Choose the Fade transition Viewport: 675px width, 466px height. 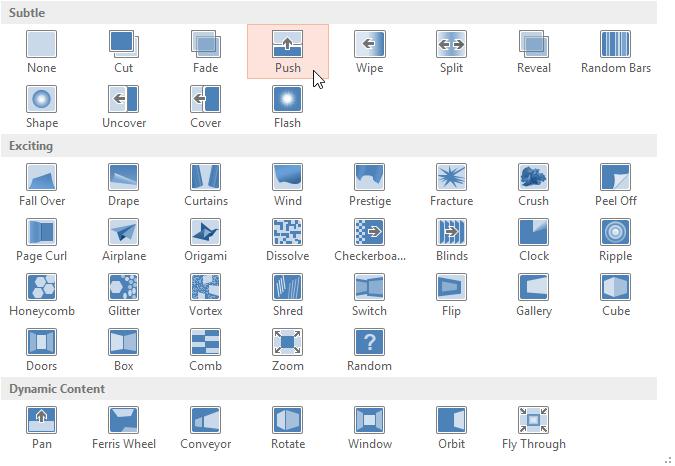point(205,52)
